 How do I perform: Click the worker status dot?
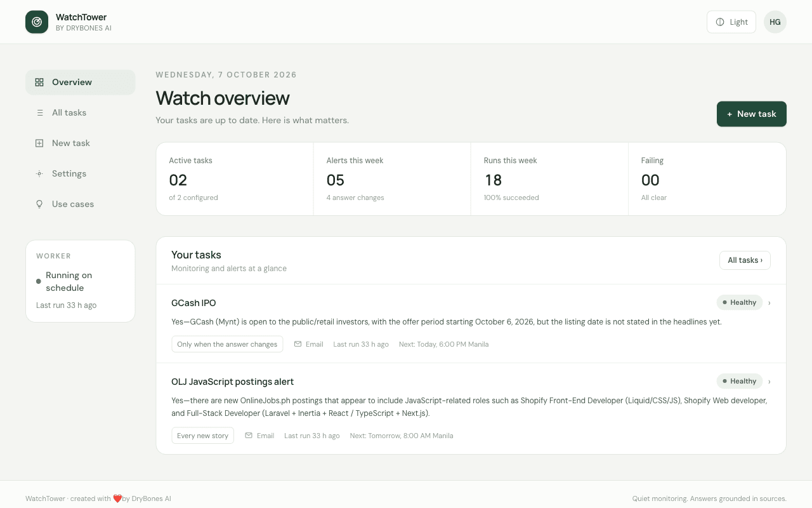39,281
